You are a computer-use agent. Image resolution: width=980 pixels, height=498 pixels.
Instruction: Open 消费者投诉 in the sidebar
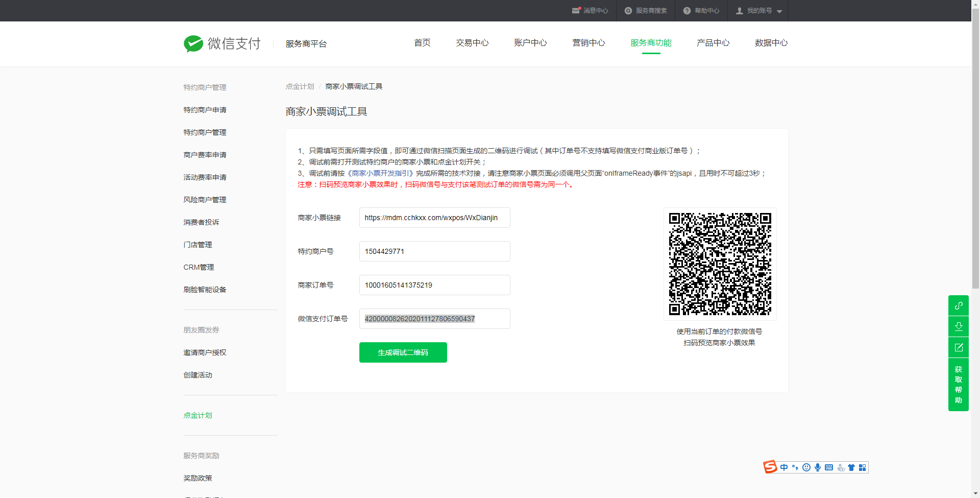click(x=201, y=222)
